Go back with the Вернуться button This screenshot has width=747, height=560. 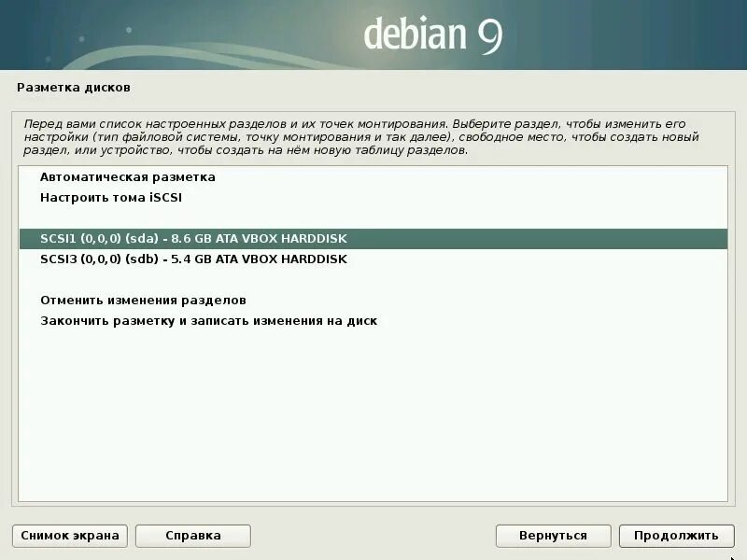click(x=553, y=536)
